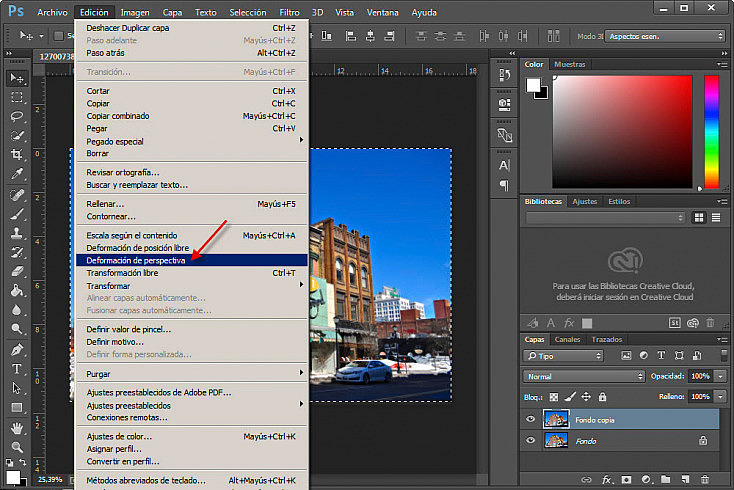
Task: Switch to the Ajustes tab
Action: (x=585, y=201)
